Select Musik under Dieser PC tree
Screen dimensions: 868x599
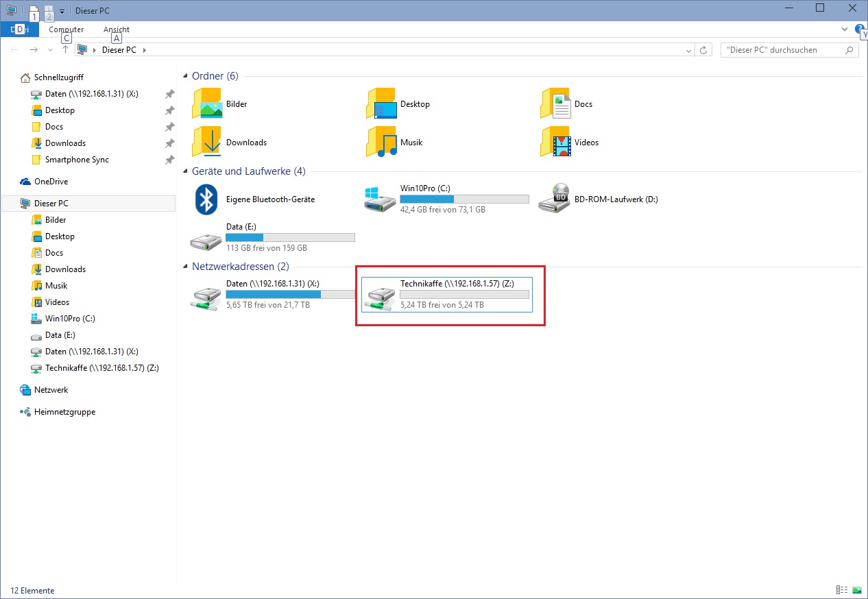(56, 286)
